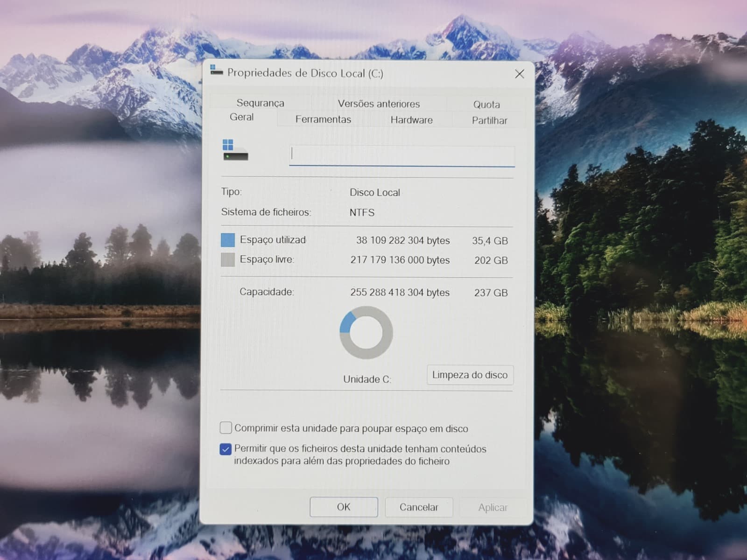Open the Versões anteriores tab
This screenshot has width=747, height=560.
tap(379, 104)
